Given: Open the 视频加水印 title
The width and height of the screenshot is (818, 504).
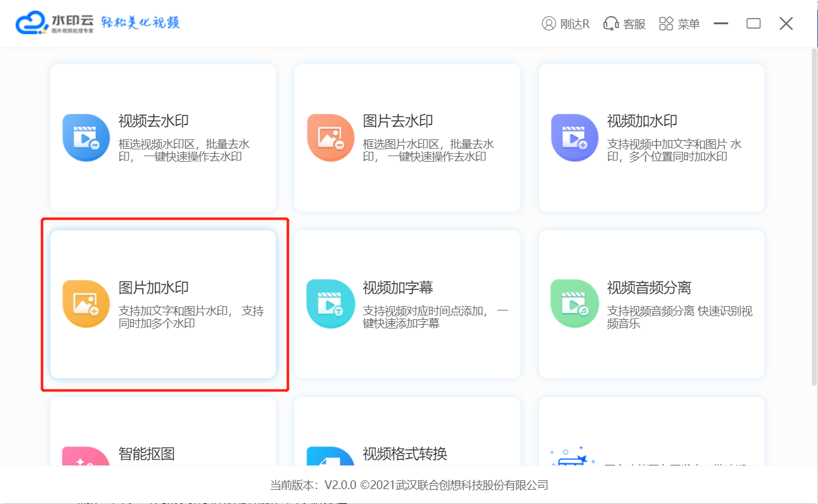Looking at the screenshot, I should pos(642,121).
